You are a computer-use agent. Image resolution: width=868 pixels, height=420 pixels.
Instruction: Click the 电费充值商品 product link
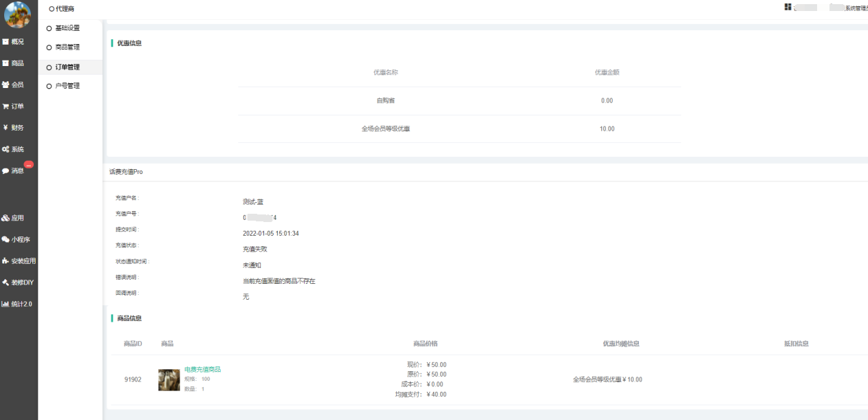[x=202, y=369]
